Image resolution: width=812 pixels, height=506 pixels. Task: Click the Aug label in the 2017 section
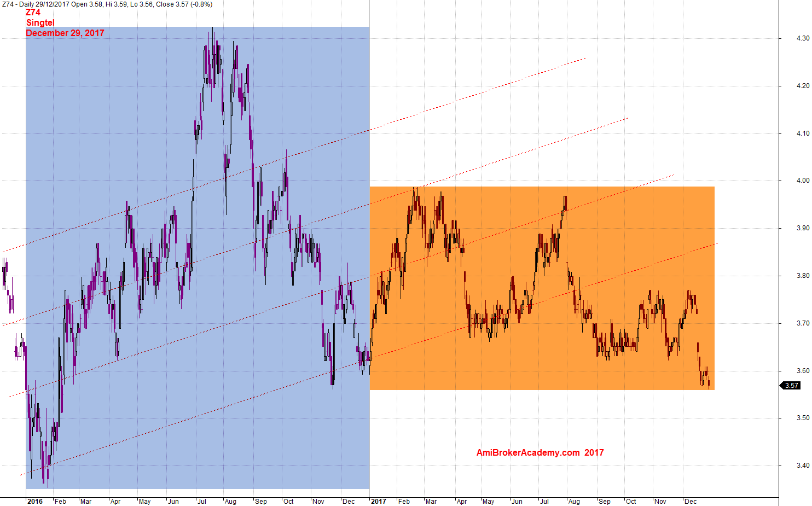pyautogui.click(x=574, y=502)
